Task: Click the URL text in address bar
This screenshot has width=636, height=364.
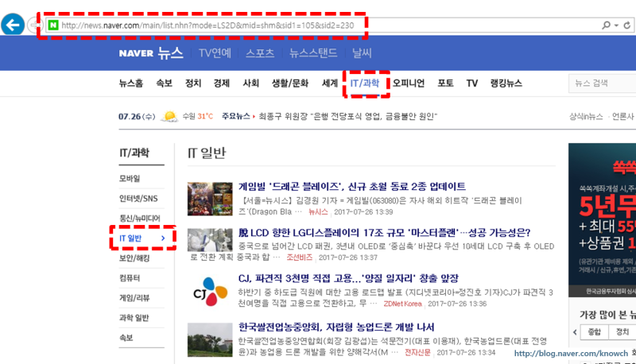Action: click(x=207, y=25)
